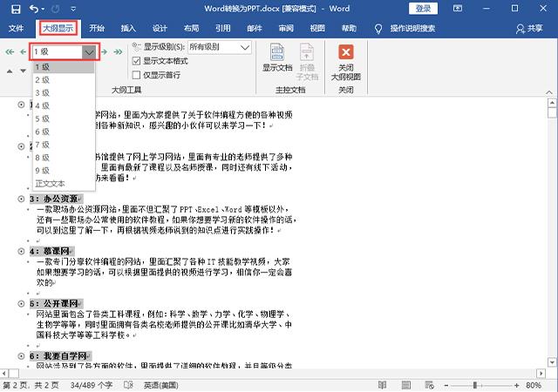Viewport: 558px width, 392px height.
Task: Expand outline bullet beside 4：慕课网
Action: (x=21, y=251)
